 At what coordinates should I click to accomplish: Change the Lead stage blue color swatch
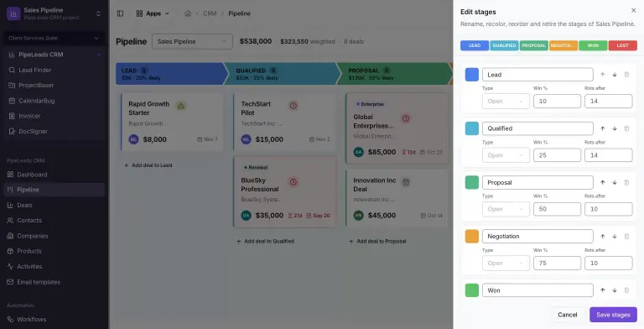point(472,75)
